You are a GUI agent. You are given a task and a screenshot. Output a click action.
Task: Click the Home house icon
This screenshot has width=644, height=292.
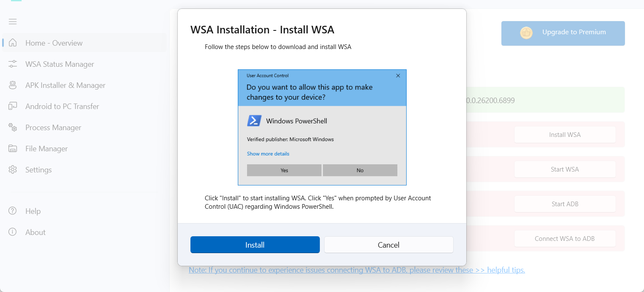click(x=13, y=43)
